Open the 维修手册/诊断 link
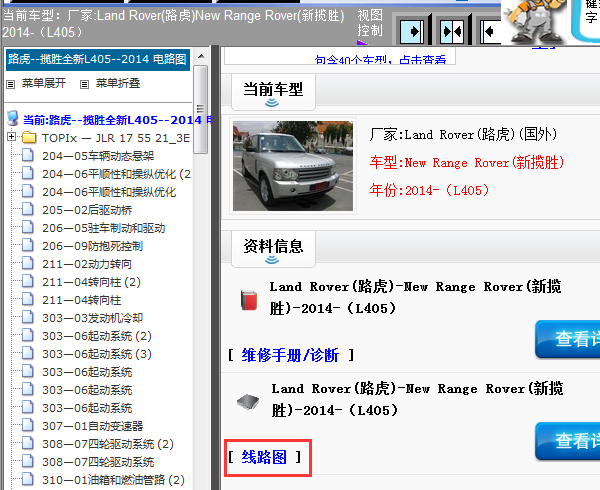The image size is (600, 490). [290, 355]
